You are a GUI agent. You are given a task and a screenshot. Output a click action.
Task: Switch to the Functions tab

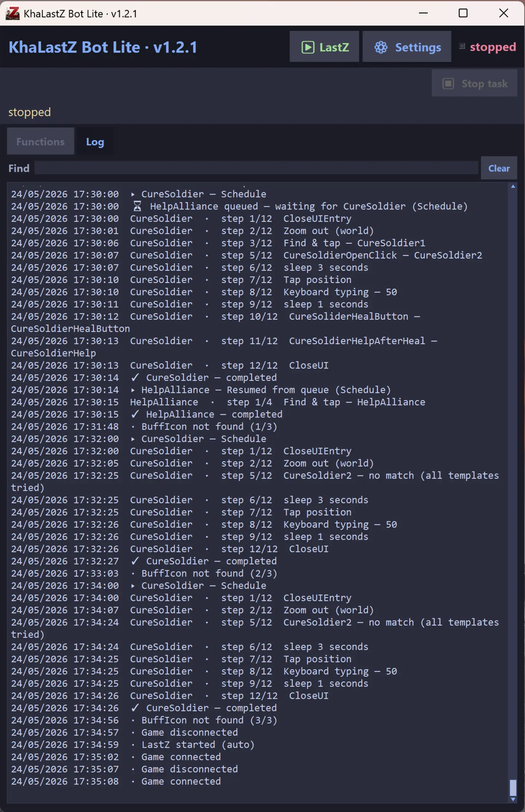coord(40,141)
